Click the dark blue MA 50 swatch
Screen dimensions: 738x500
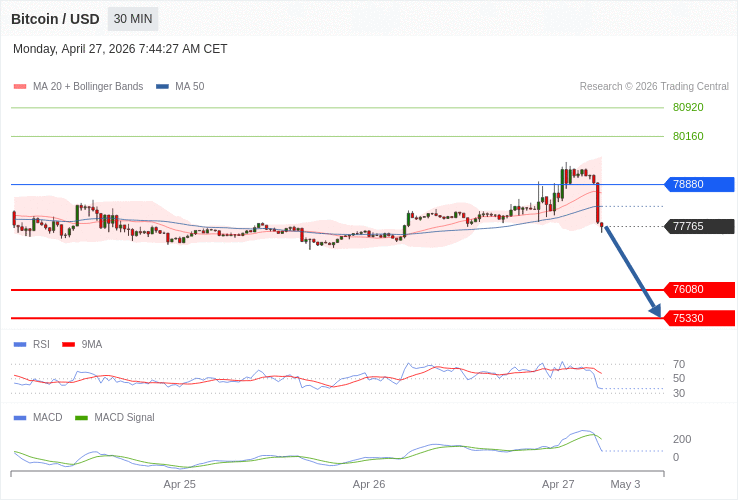[162, 87]
